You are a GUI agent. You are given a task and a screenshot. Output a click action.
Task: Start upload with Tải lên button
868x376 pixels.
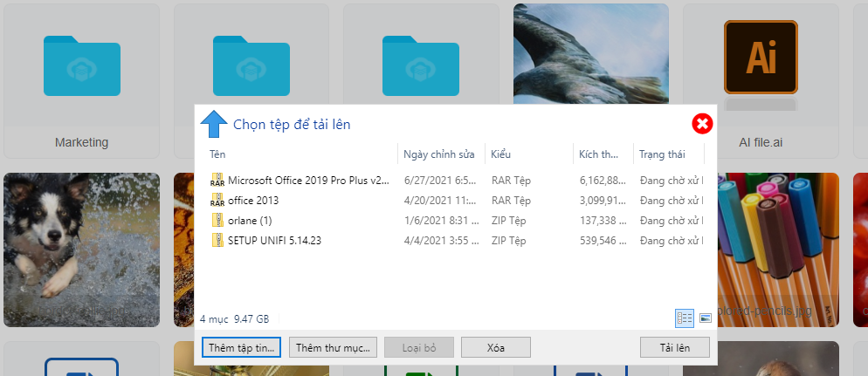point(675,347)
